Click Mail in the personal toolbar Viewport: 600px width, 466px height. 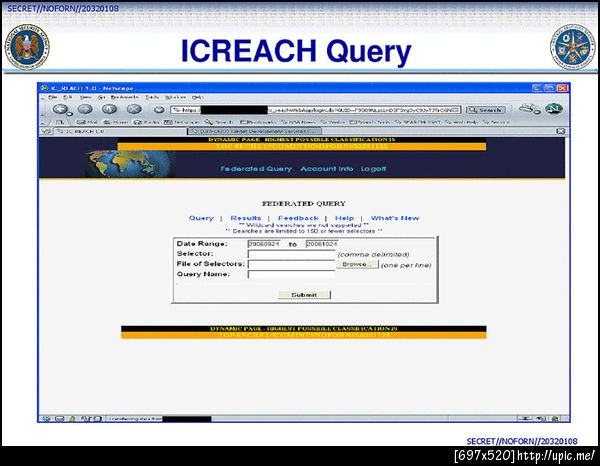click(x=87, y=122)
